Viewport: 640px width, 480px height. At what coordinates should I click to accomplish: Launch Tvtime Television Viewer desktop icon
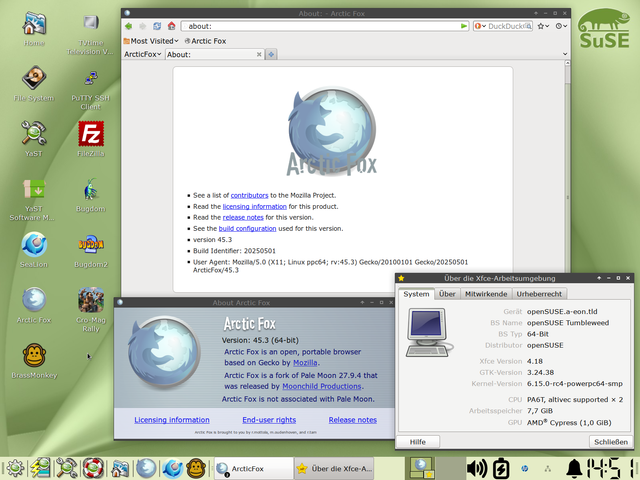point(90,33)
